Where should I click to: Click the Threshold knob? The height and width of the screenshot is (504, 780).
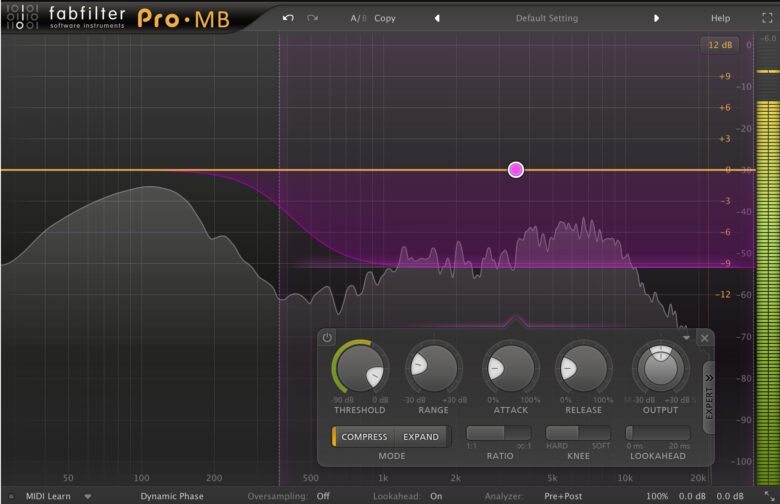[x=360, y=368]
